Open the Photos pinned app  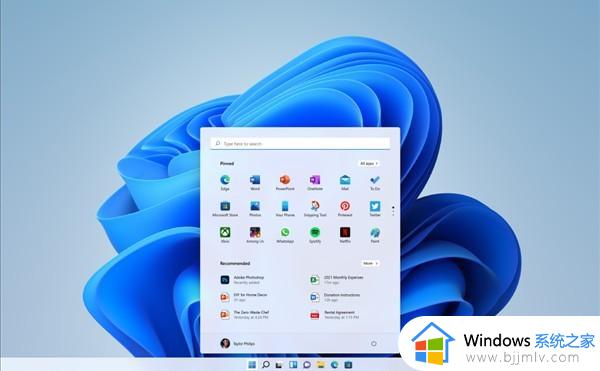[255, 209]
